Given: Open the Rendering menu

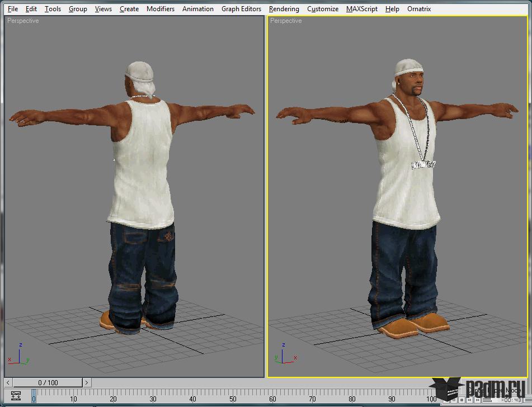Looking at the screenshot, I should 284,9.
